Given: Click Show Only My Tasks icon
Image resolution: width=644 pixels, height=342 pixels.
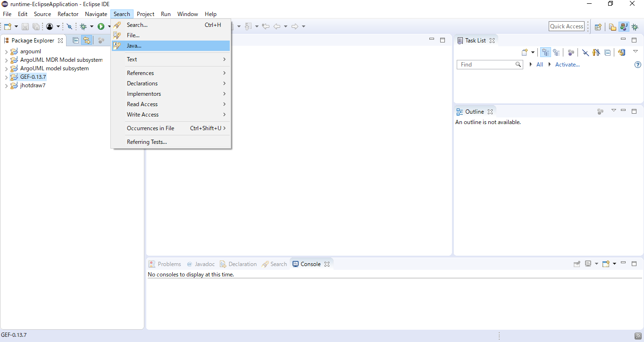Looking at the screenshot, I should (x=596, y=52).
